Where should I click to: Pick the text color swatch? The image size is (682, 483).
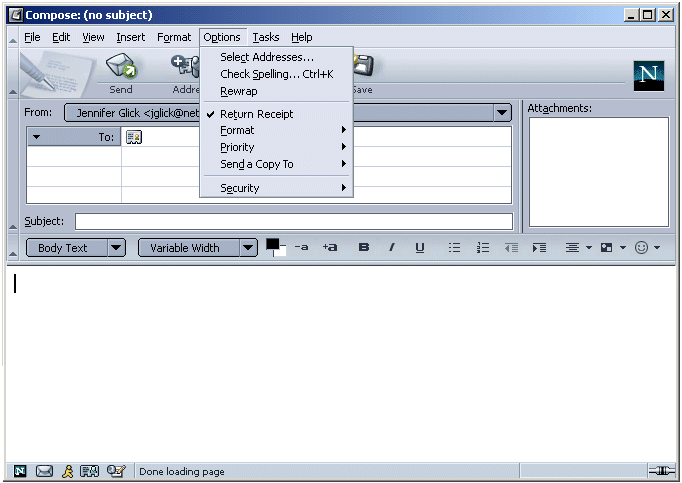pos(273,244)
